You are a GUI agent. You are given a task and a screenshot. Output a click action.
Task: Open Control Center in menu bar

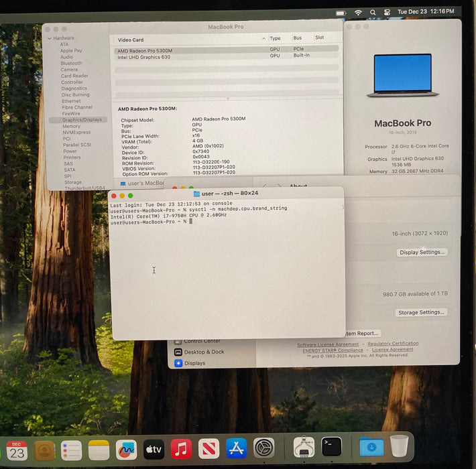[x=387, y=13]
